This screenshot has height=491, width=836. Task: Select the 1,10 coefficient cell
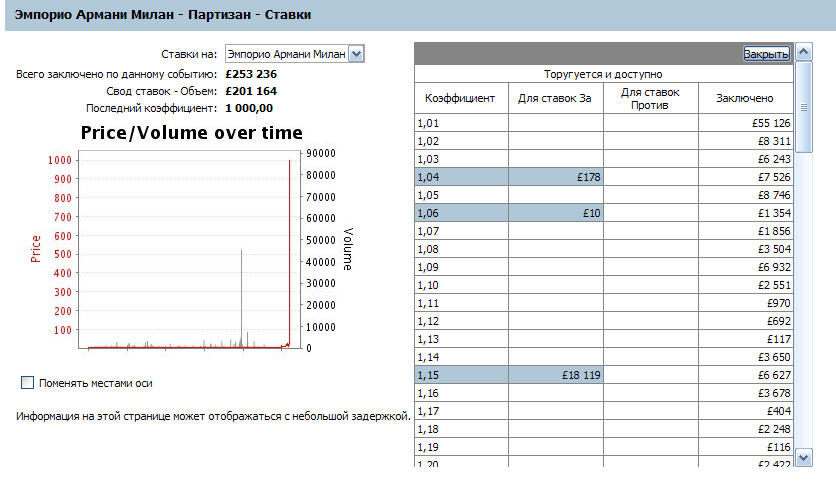coord(461,285)
